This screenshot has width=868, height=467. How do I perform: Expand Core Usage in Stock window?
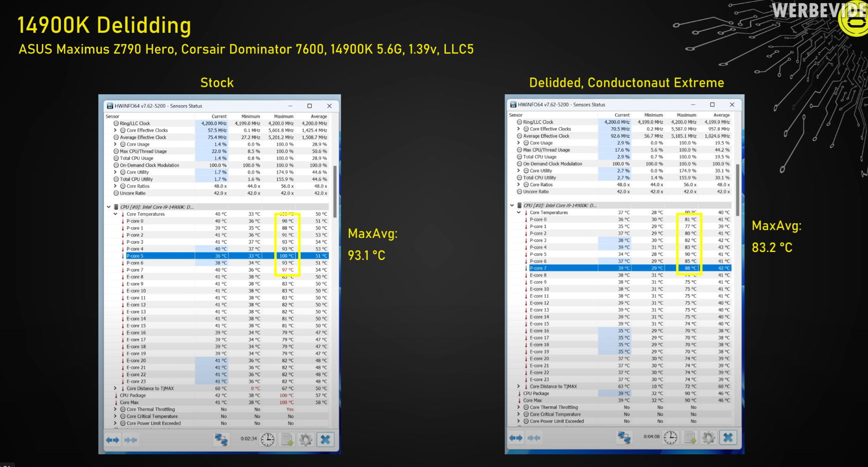(x=115, y=144)
